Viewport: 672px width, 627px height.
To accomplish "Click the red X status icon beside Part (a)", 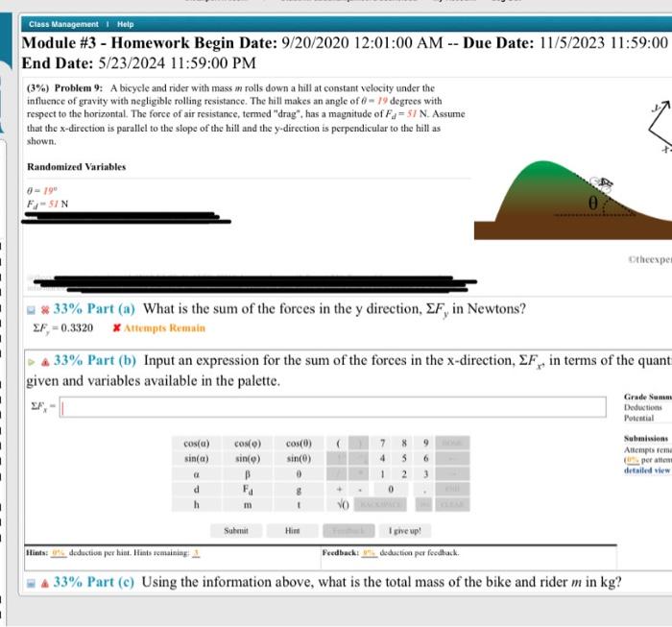I will click(45, 310).
